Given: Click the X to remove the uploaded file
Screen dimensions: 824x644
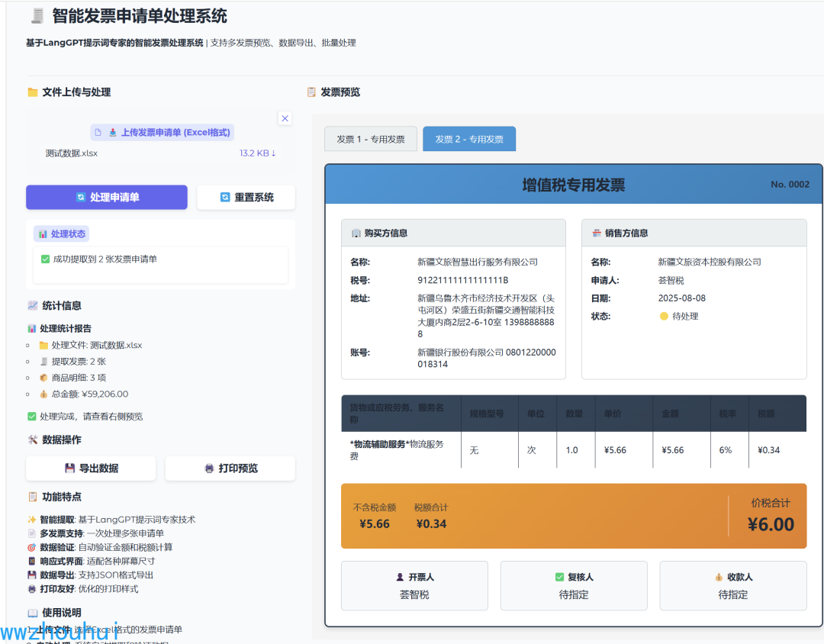Looking at the screenshot, I should point(285,118).
